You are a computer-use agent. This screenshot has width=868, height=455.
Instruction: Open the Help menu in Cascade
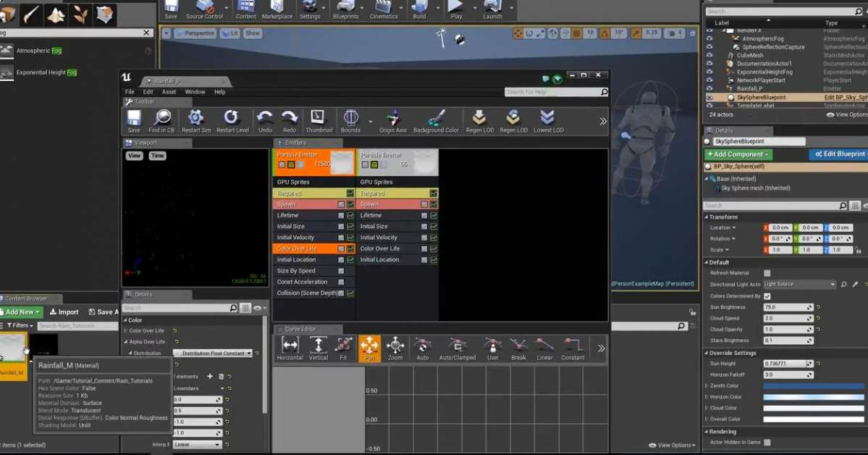pos(220,92)
